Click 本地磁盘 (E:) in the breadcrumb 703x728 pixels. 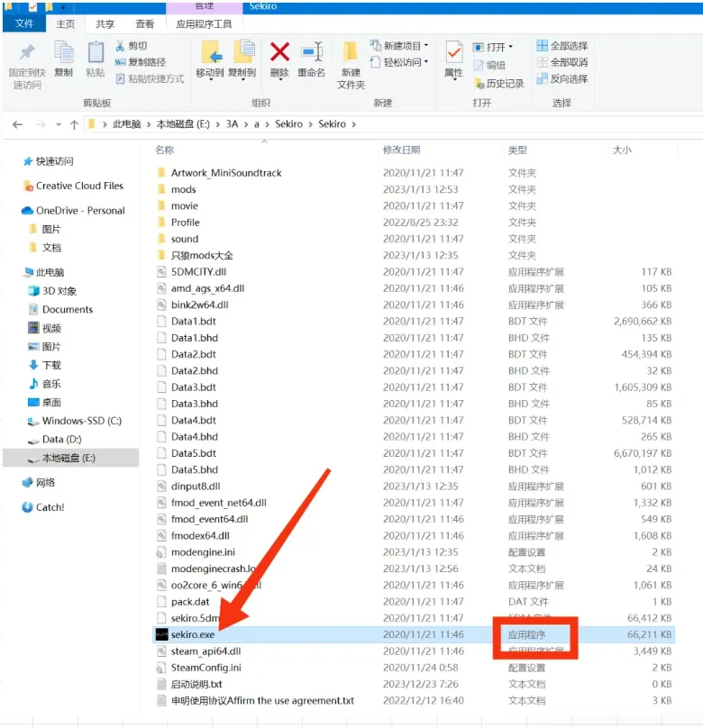(x=183, y=124)
